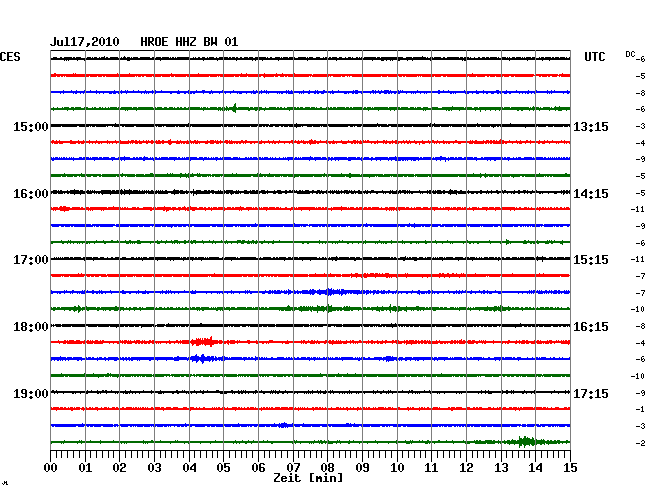Click the "17:00" local time label

click(31, 260)
